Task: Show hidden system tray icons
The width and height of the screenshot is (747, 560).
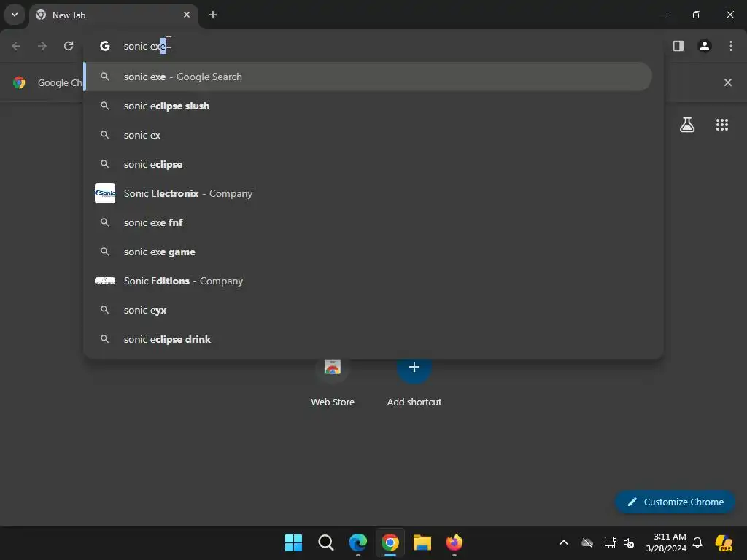Action: click(x=564, y=542)
